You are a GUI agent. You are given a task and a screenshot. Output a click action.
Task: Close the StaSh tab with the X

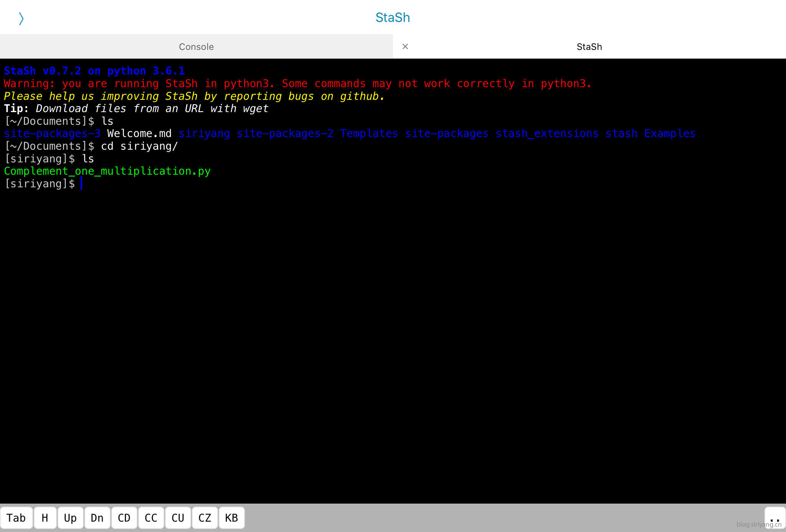[405, 46]
